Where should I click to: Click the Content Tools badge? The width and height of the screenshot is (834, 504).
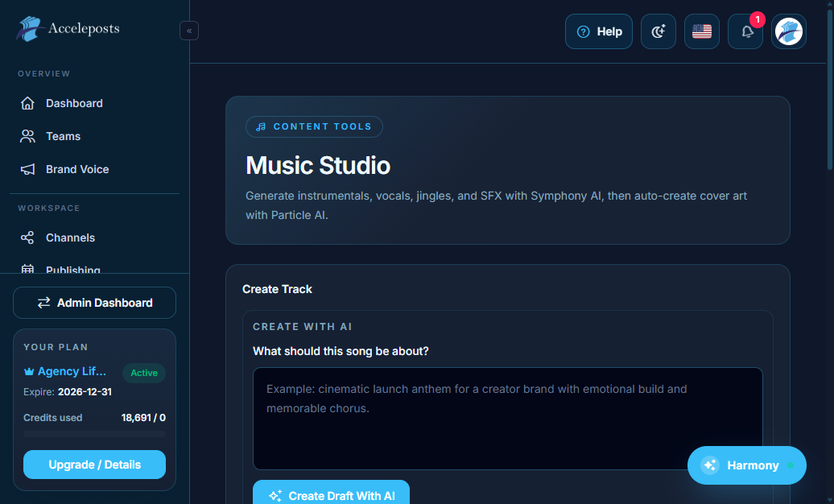click(314, 126)
